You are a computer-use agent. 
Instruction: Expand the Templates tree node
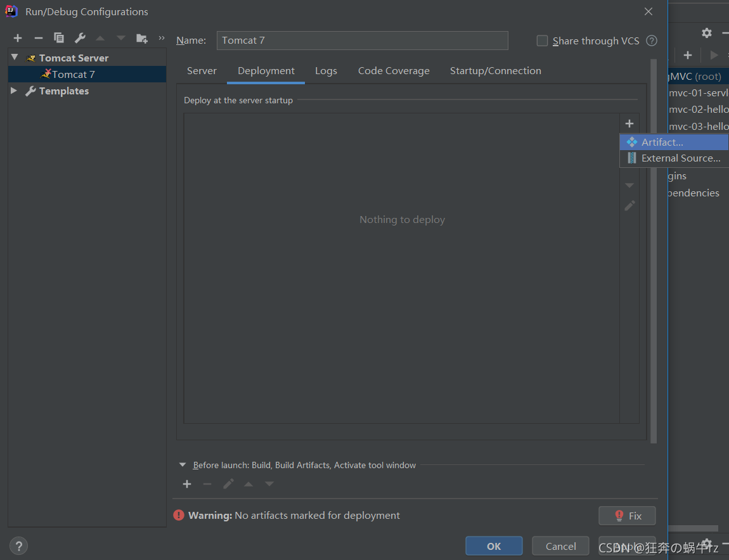tap(14, 91)
